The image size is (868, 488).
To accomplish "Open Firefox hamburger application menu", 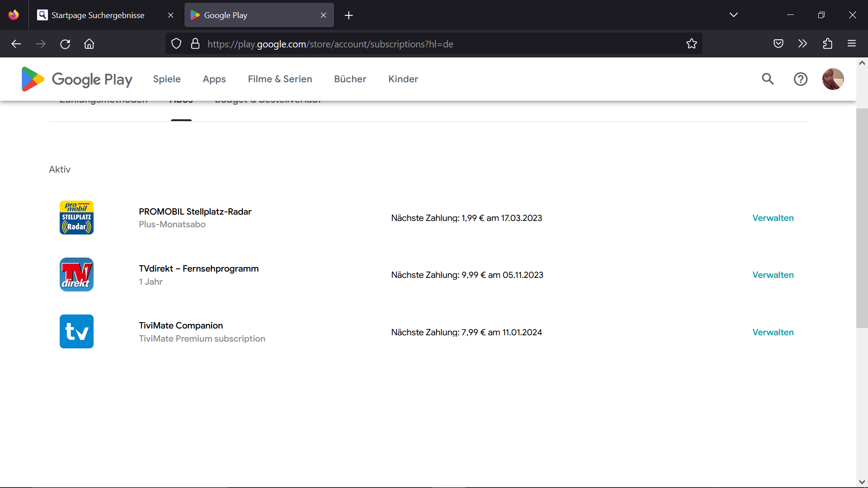I will pos(852,44).
